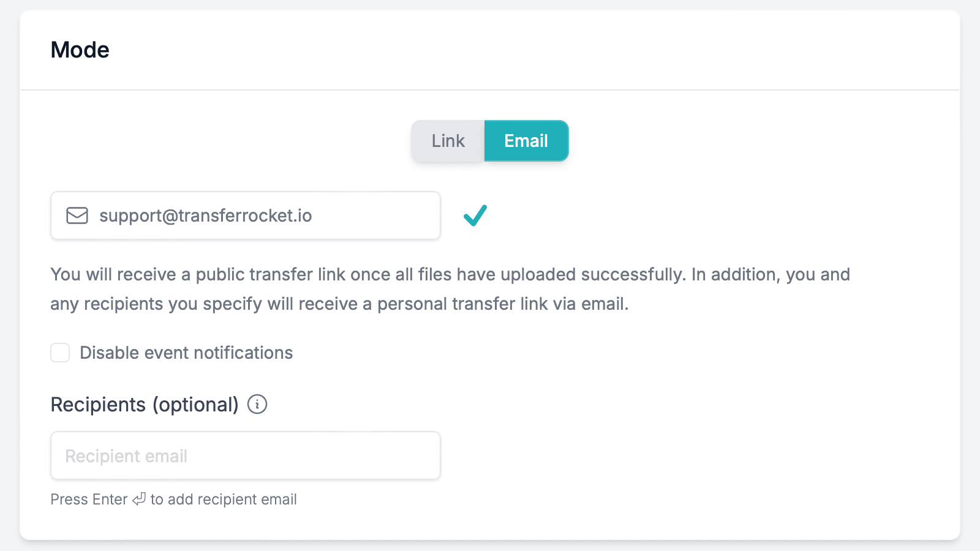Click the 'Mode' section heading
Screen dimensions: 980x551
click(x=80, y=50)
